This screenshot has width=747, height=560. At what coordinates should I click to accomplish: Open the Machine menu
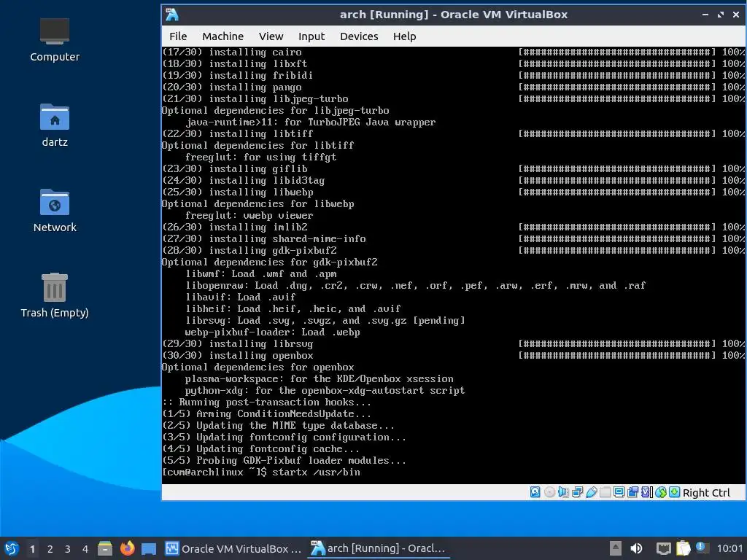click(x=222, y=36)
